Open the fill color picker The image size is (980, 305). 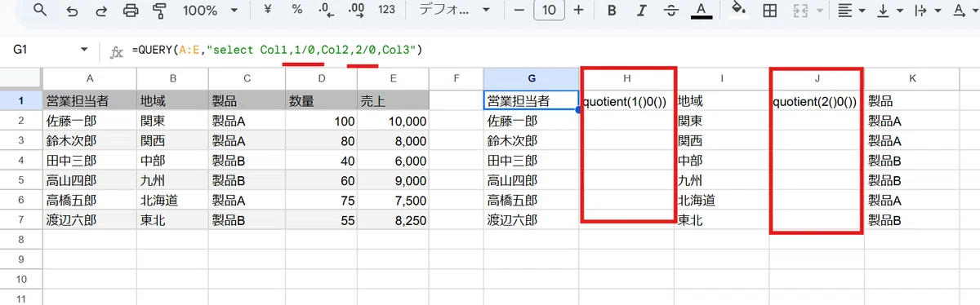[739, 11]
